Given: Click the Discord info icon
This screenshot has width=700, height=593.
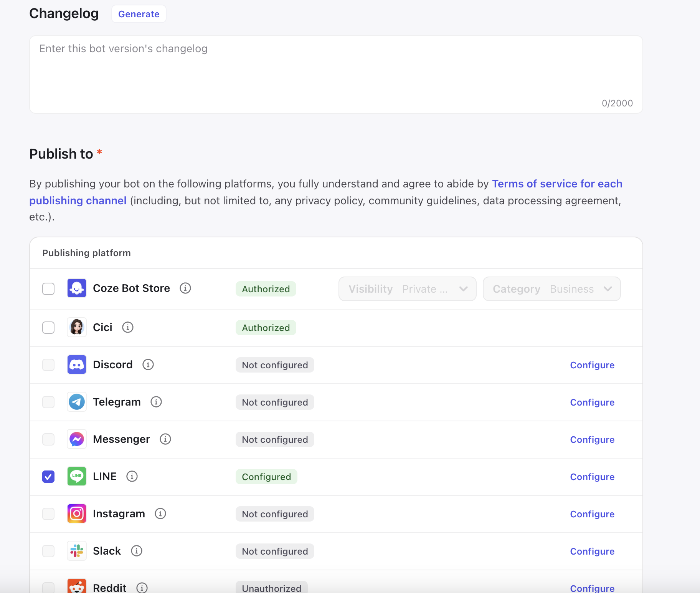Looking at the screenshot, I should (148, 364).
